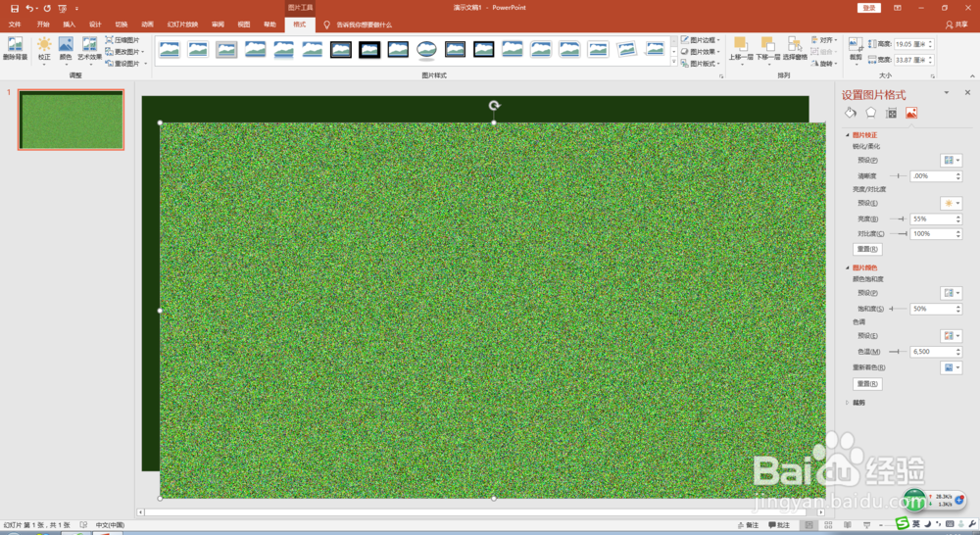
Task: Click Reset (重置) under picture color
Action: (x=867, y=384)
